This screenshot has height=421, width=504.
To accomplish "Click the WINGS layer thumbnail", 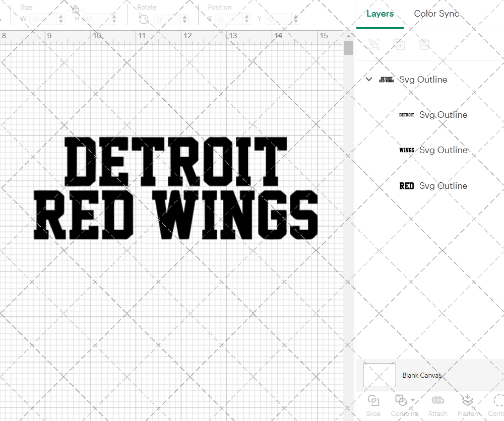I will (x=407, y=150).
